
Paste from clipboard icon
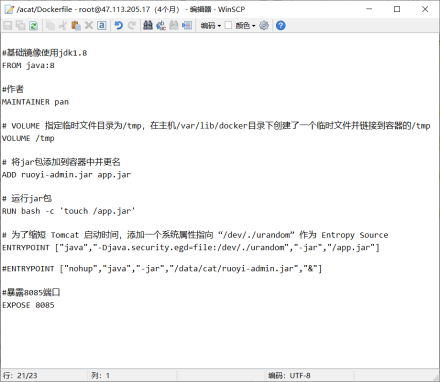pos(76,25)
